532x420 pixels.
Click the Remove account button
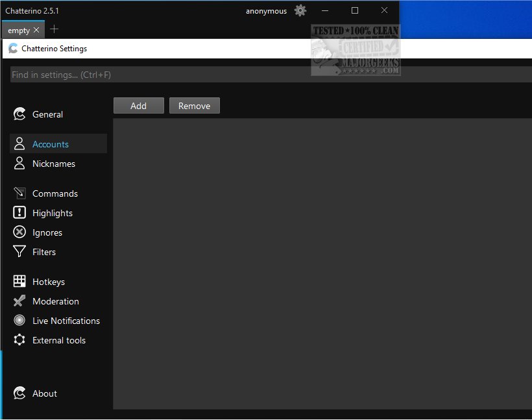(195, 106)
